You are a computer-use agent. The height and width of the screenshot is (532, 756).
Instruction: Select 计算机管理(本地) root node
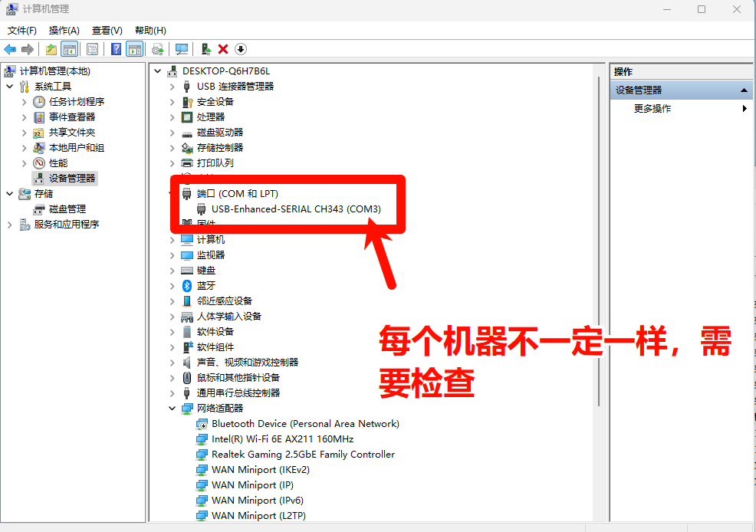[x=54, y=71]
